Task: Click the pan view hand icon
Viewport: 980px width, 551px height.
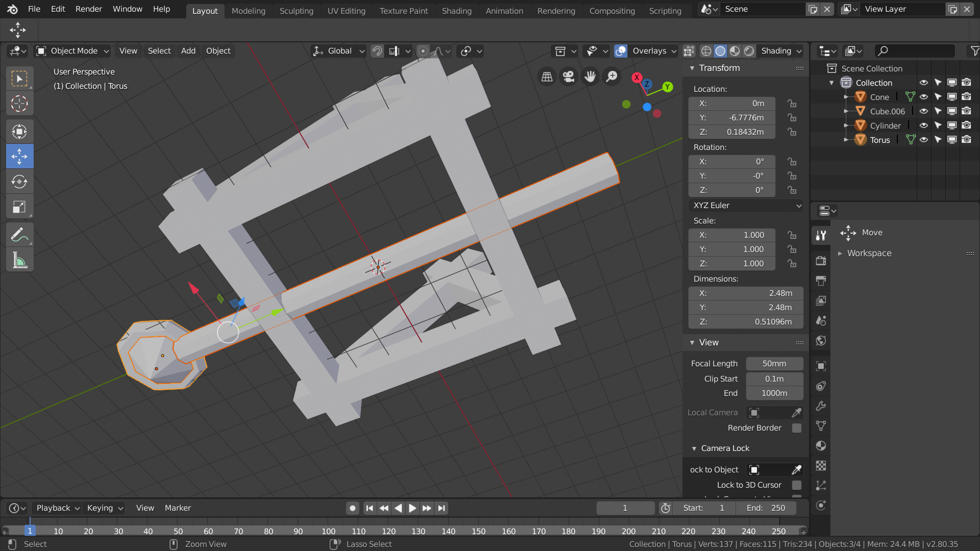Action: pos(590,77)
